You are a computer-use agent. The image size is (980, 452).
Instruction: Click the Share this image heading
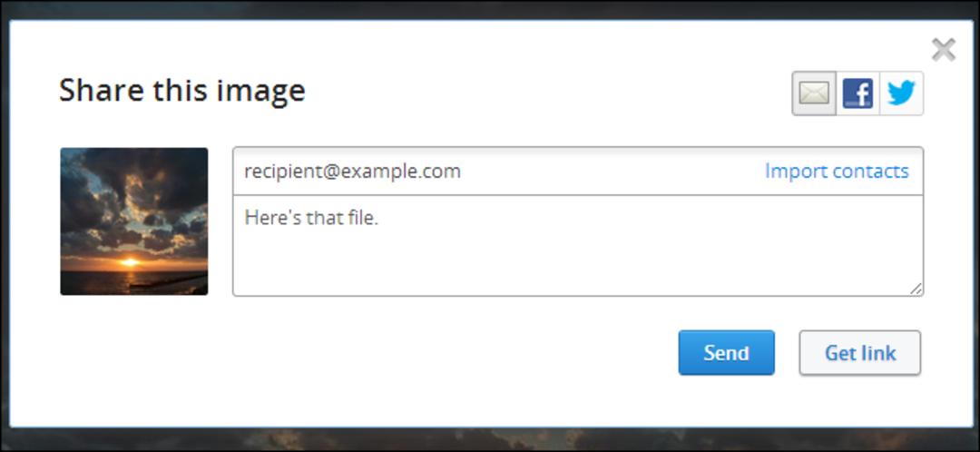(x=181, y=91)
